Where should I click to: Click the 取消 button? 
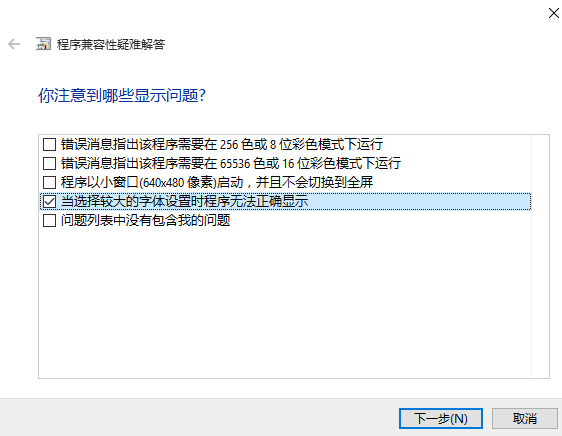[x=525, y=418]
